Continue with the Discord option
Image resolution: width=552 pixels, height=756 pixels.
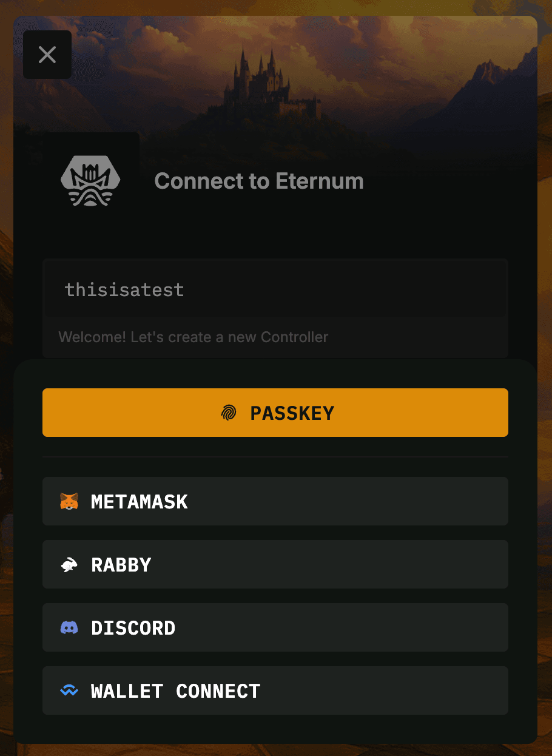pos(275,627)
